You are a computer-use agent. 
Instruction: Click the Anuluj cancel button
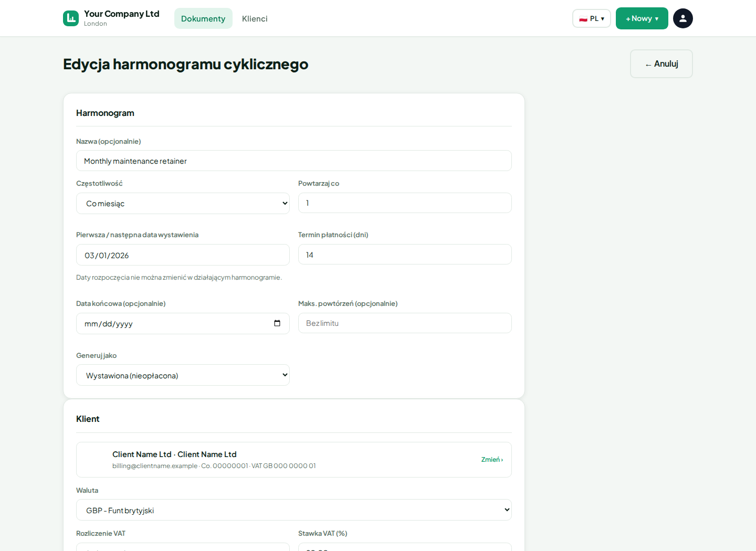[x=661, y=64]
